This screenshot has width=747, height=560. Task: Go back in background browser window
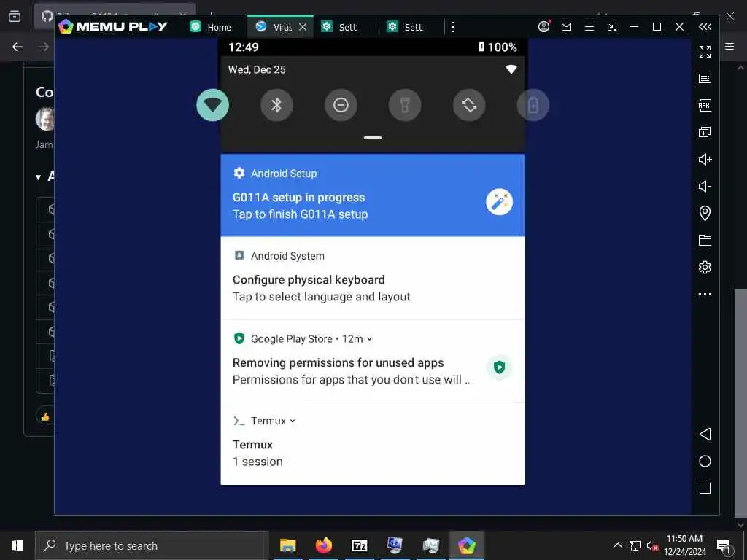pyautogui.click(x=18, y=47)
